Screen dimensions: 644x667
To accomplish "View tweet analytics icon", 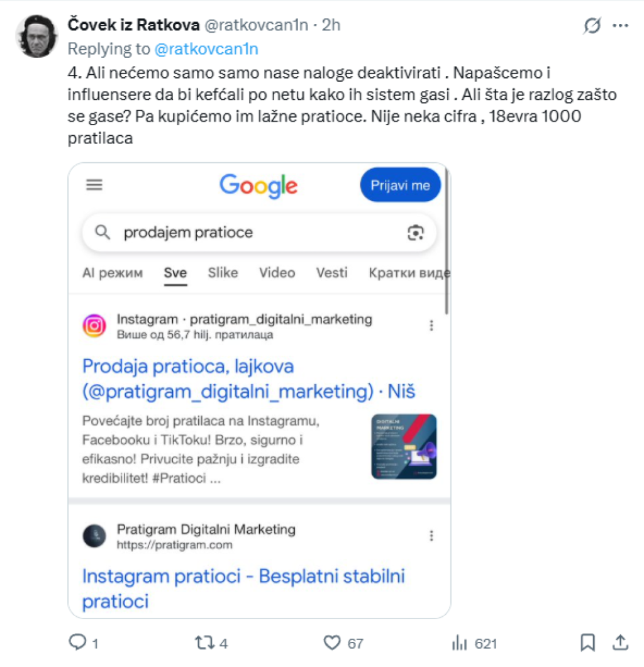I will (460, 642).
